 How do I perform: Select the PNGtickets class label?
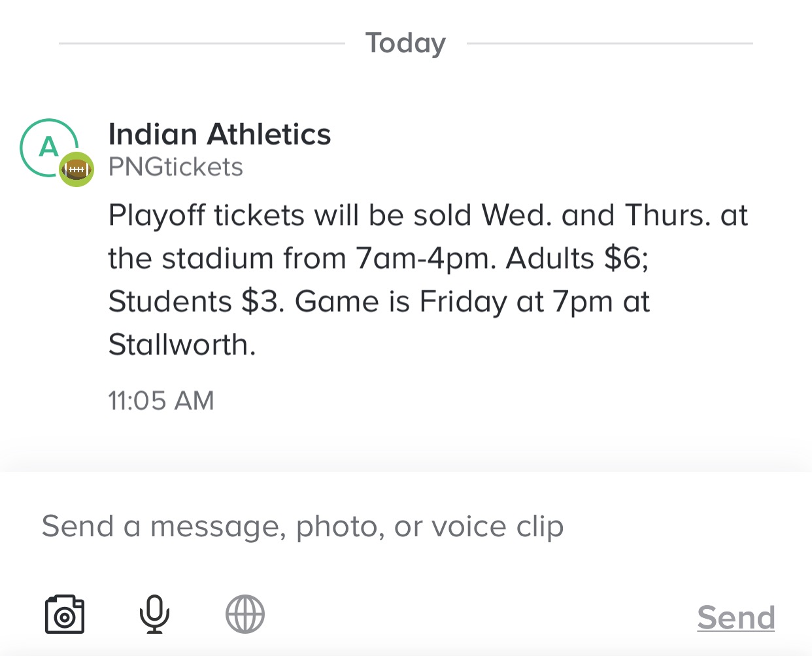(176, 167)
